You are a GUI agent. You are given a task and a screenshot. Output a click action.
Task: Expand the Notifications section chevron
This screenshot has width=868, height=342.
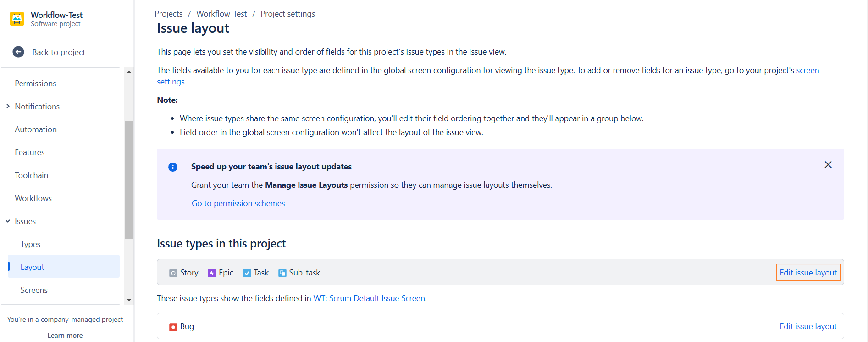pyautogui.click(x=8, y=107)
